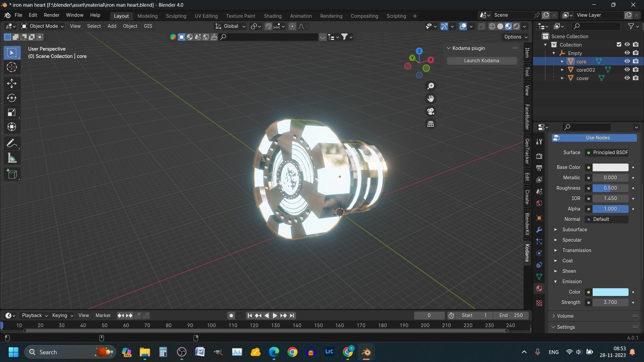Collapse the Emission section
Image resolution: width=644 pixels, height=362 pixels.
point(572,282)
